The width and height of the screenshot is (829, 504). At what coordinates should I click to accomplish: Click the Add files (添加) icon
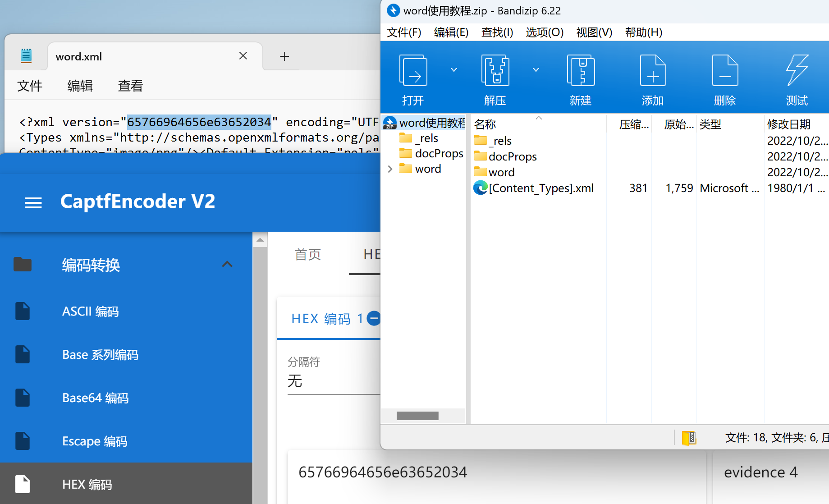click(x=653, y=71)
